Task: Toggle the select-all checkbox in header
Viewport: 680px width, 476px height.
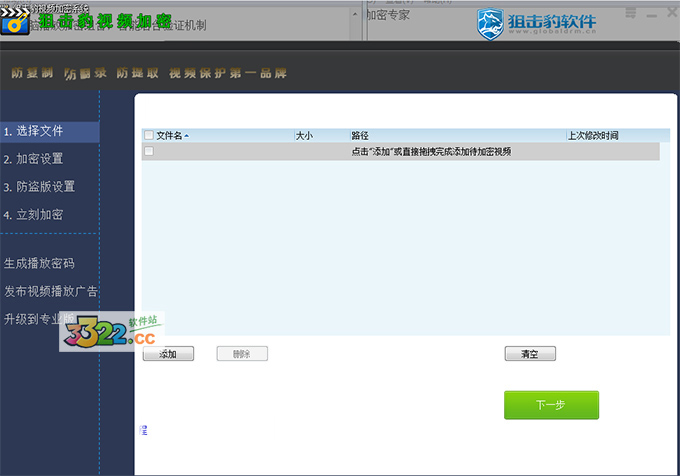Action: click(149, 135)
